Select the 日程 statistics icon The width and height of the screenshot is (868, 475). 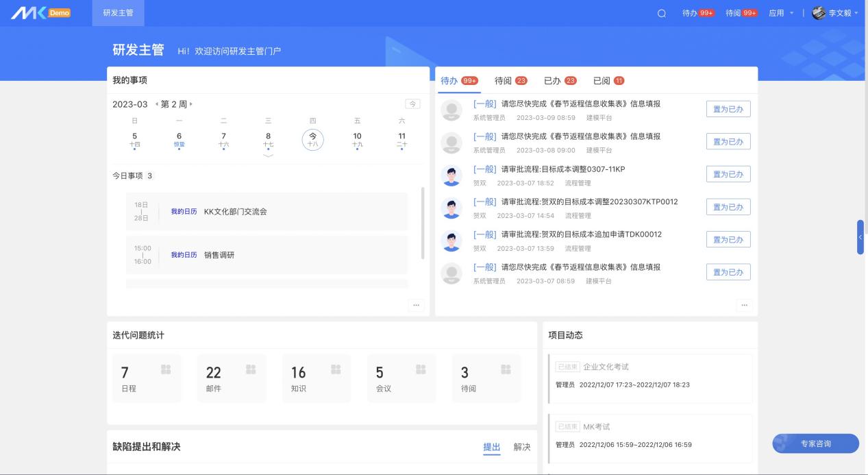[x=165, y=368]
